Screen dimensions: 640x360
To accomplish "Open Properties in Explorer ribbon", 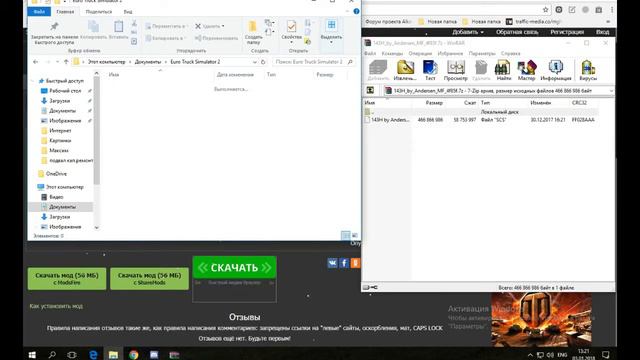I will point(291,31).
